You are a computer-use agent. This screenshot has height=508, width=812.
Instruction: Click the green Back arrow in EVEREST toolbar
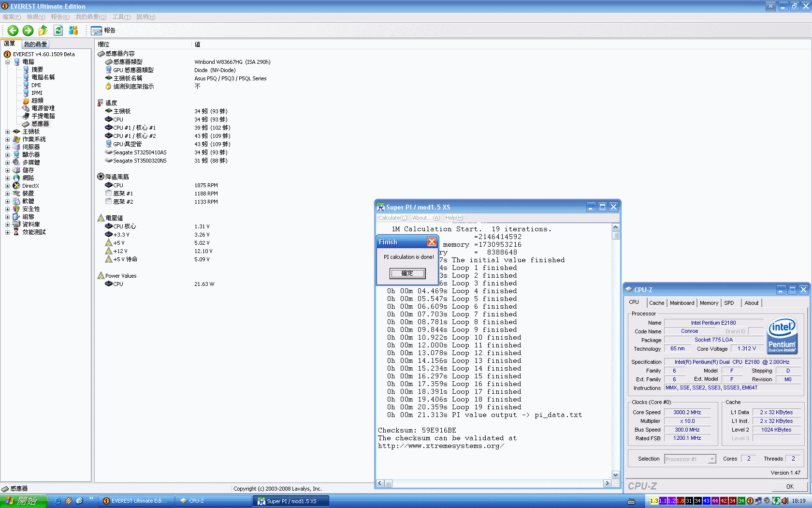click(13, 30)
